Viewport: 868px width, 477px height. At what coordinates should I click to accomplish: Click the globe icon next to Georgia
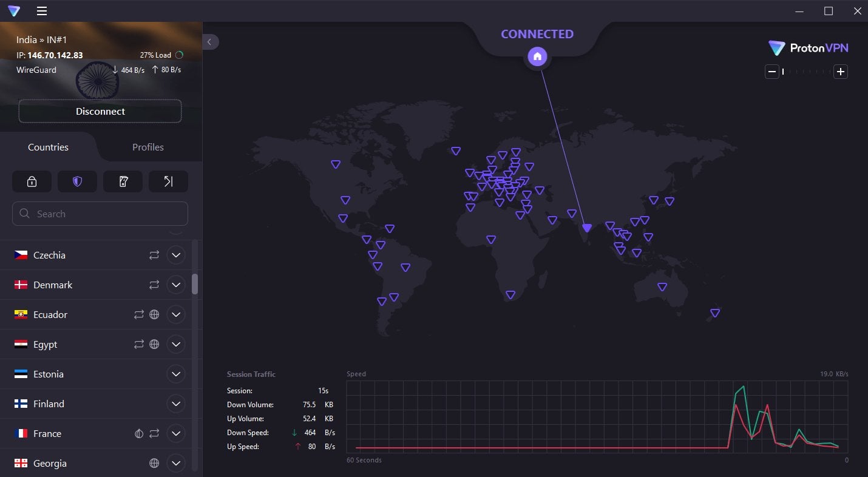[154, 463]
